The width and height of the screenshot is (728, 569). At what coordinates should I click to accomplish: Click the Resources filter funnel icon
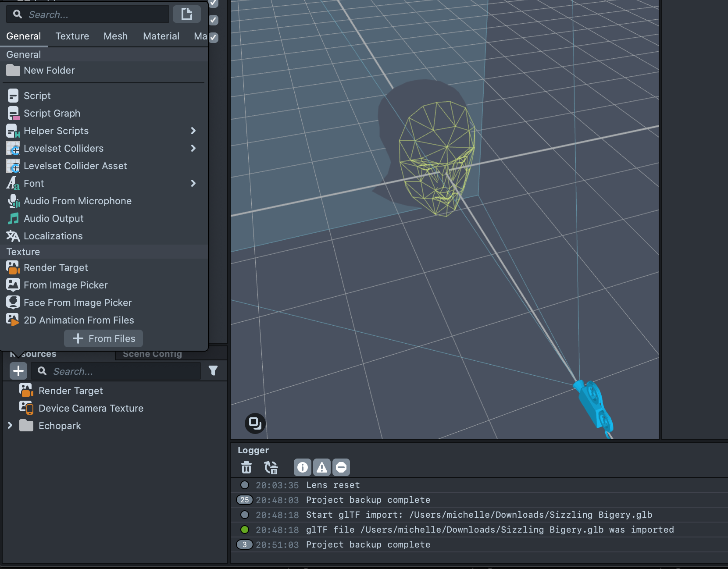point(213,371)
